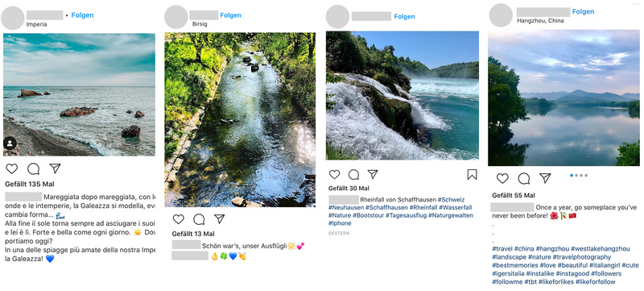Open the Rheinfall waterfall photo

coord(402,95)
